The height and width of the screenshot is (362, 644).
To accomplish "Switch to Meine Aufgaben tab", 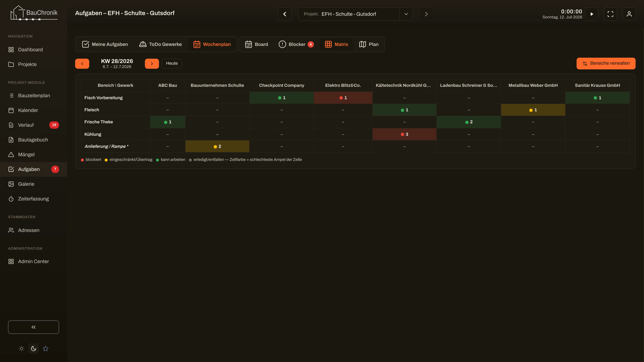I will point(105,44).
